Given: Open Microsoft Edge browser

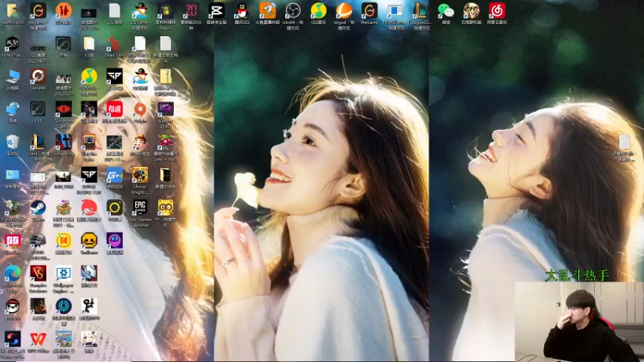Looking at the screenshot, I should pyautogui.click(x=12, y=274).
